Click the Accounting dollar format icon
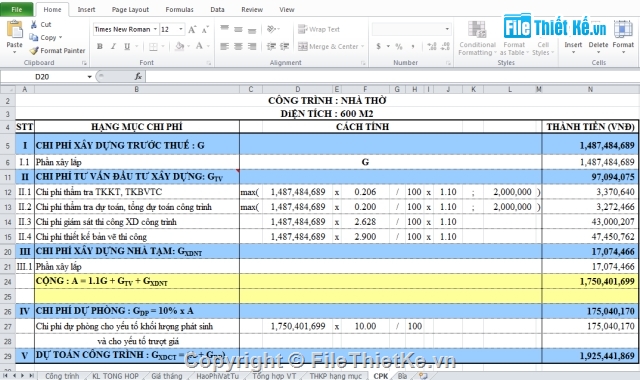This screenshot has width=640, height=380. pos(379,47)
